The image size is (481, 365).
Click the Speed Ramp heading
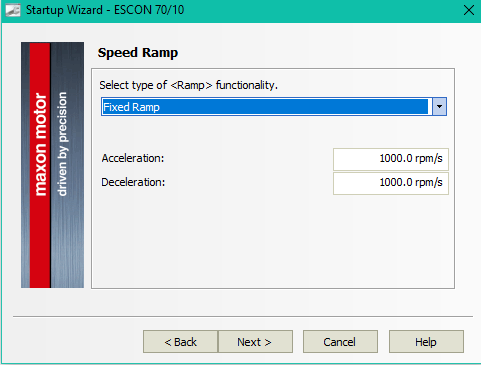tap(138, 53)
